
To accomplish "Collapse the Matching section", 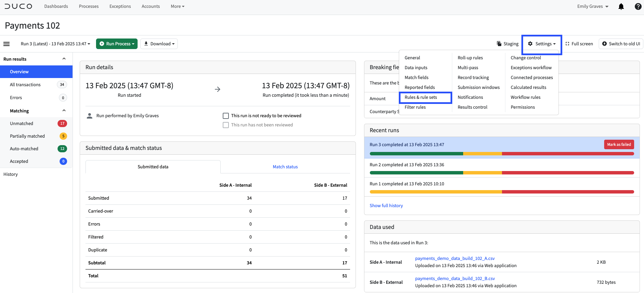I will [x=64, y=111].
